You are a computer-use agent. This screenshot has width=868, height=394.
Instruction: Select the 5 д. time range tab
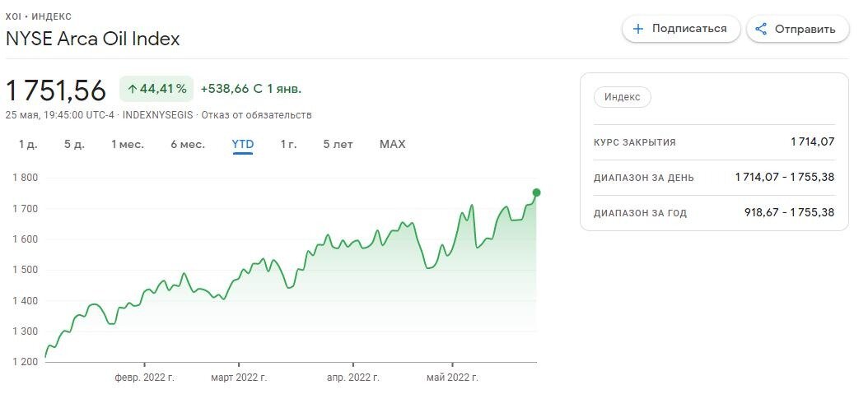pos(74,144)
